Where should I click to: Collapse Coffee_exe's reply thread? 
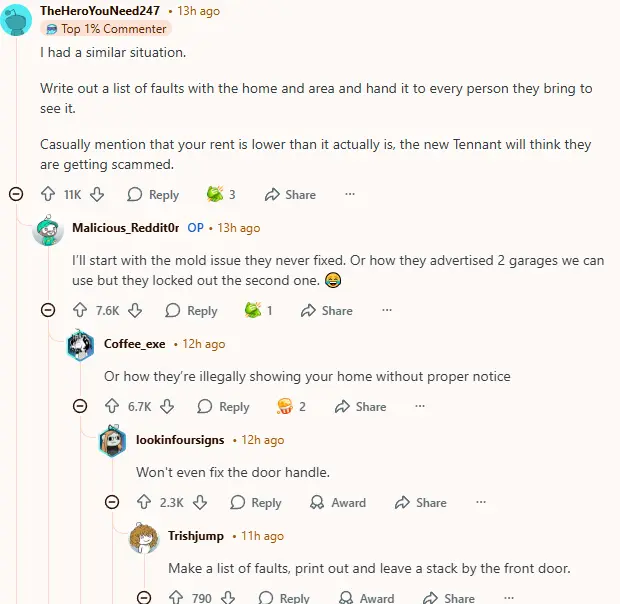pyautogui.click(x=80, y=406)
